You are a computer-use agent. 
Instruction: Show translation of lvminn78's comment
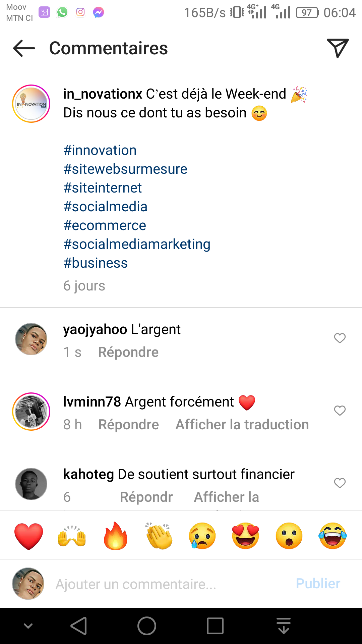242,425
